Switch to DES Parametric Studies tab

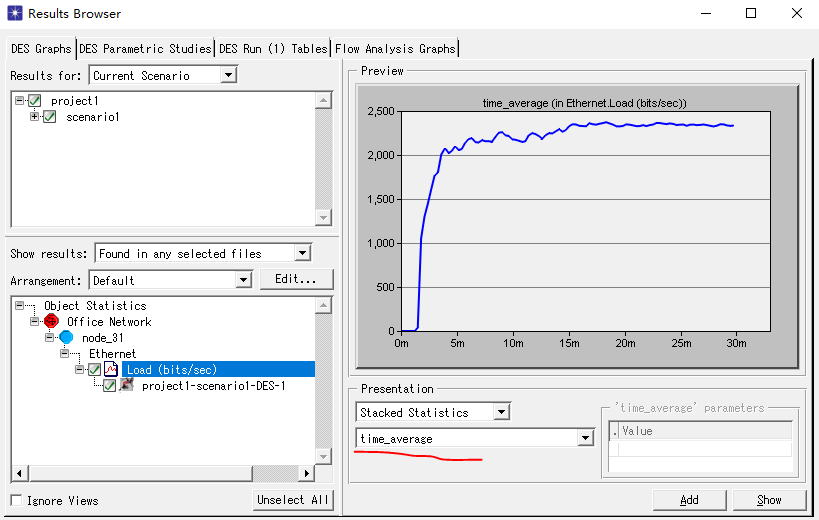pyautogui.click(x=146, y=49)
